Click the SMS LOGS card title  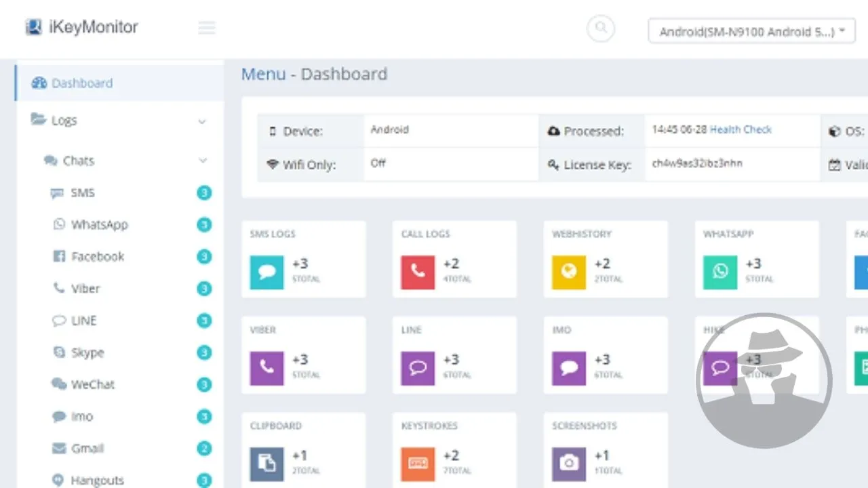click(x=273, y=234)
